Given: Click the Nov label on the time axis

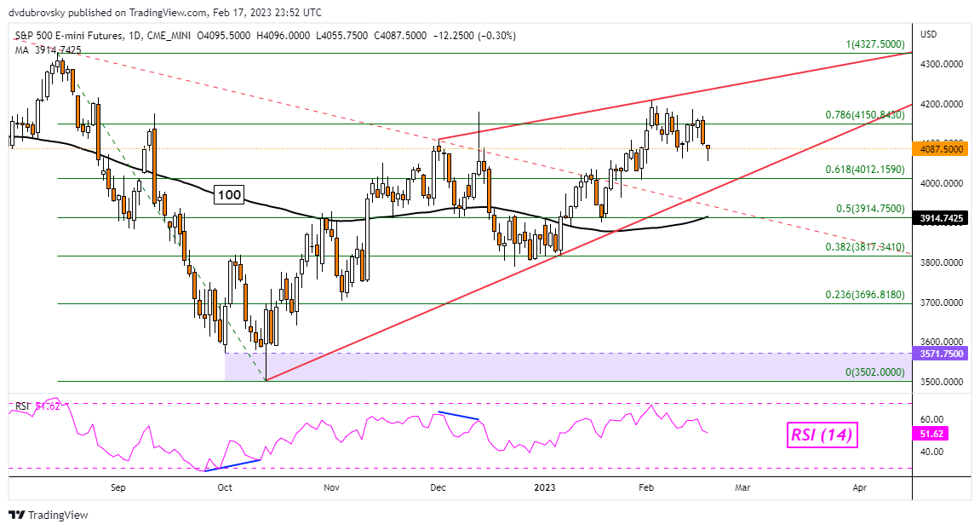Looking at the screenshot, I should pos(331,487).
